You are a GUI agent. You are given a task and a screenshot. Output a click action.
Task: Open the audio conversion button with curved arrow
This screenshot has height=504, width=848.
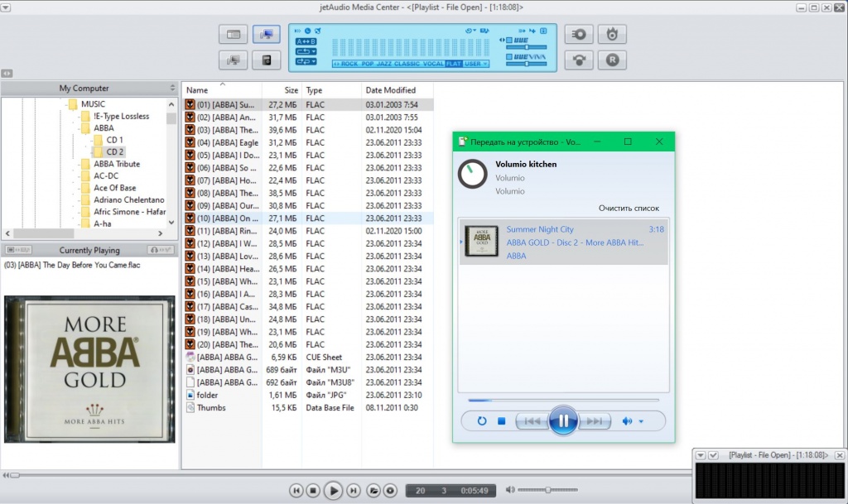point(579,60)
